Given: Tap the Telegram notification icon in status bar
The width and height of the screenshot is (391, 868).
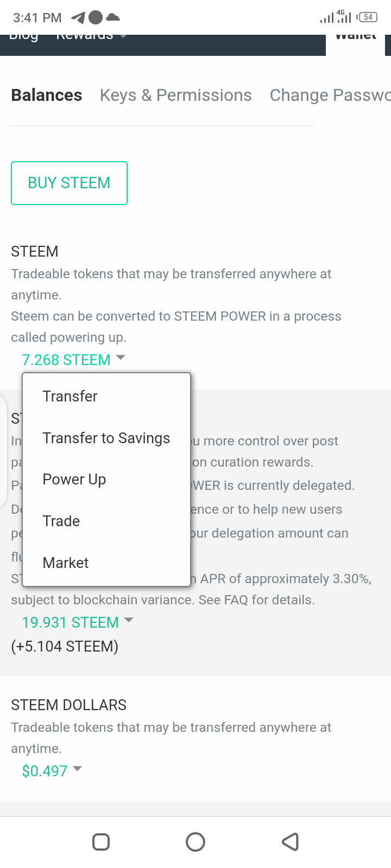Looking at the screenshot, I should coord(78,18).
